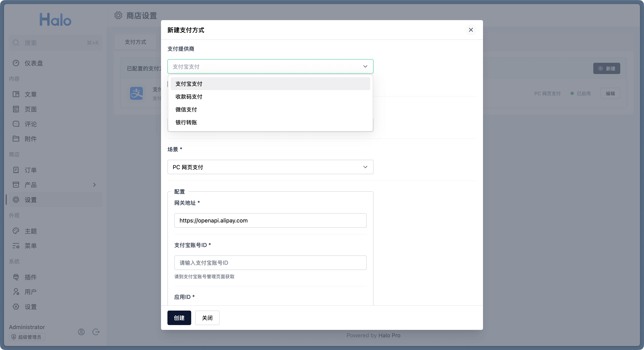Select 微信支付 from the provider list

click(x=186, y=109)
